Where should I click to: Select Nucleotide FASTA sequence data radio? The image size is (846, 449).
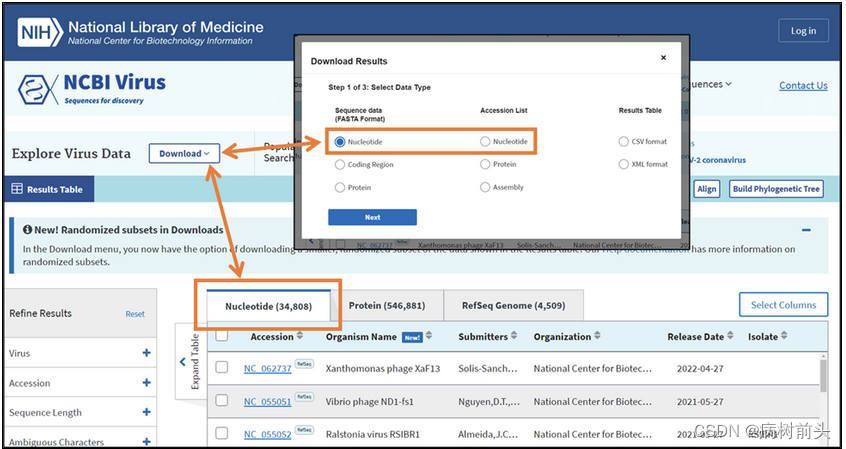click(x=340, y=142)
